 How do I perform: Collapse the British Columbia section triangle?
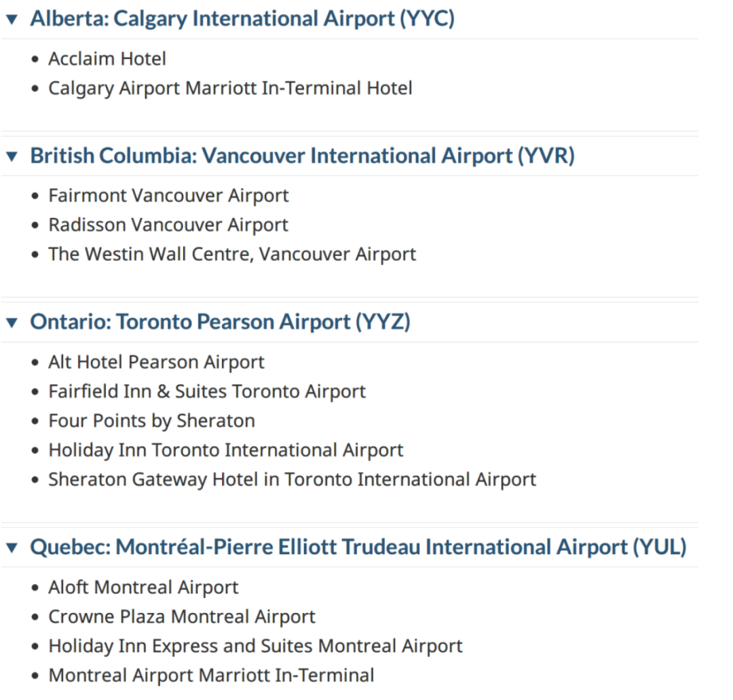click(x=11, y=156)
